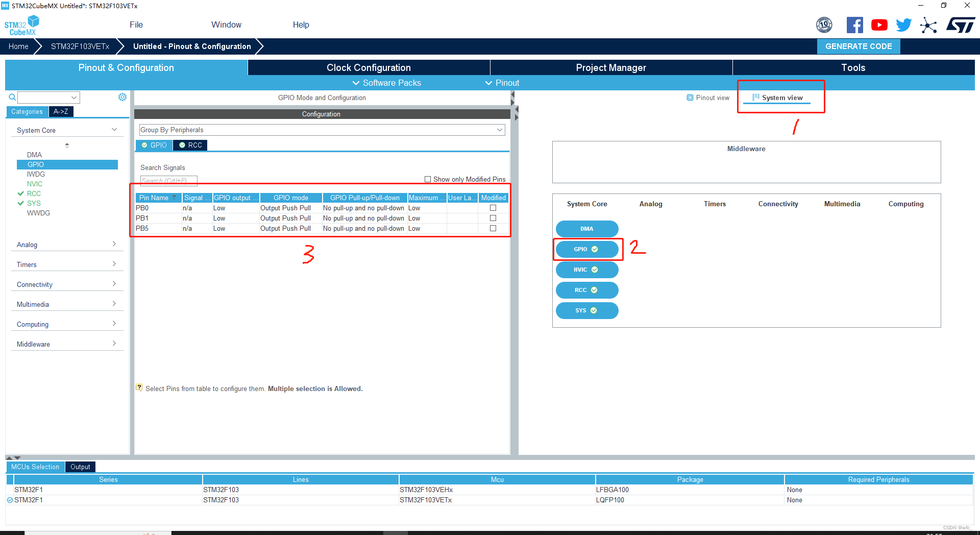Open the Group By Peripherals dropdown
This screenshot has width=980, height=535.
point(322,130)
